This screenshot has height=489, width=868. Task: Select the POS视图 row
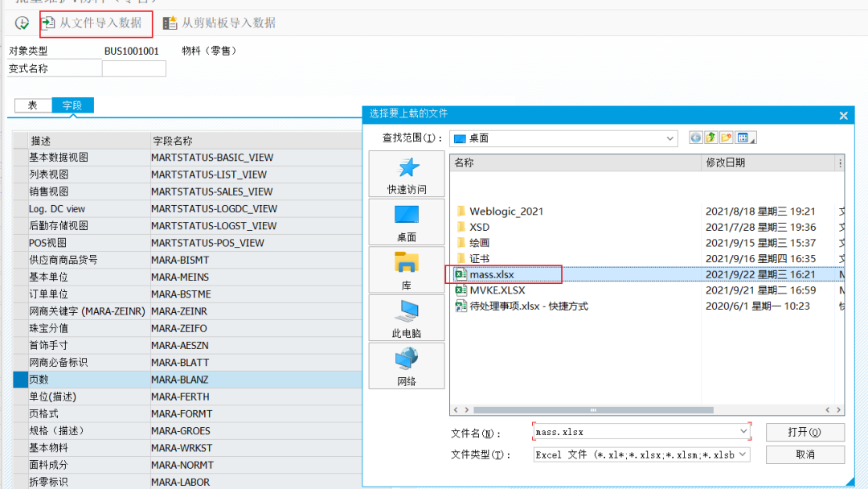(187, 243)
